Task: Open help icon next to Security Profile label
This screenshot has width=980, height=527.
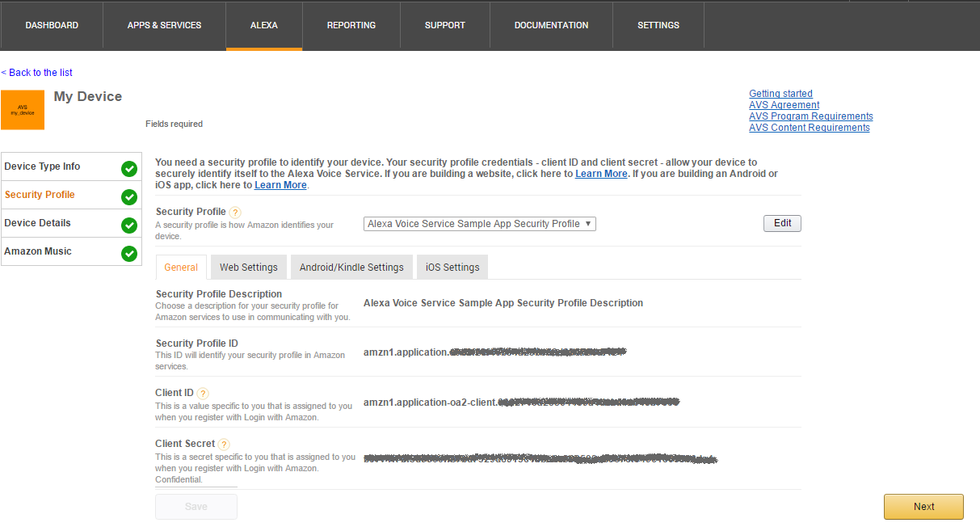Action: [235, 213]
